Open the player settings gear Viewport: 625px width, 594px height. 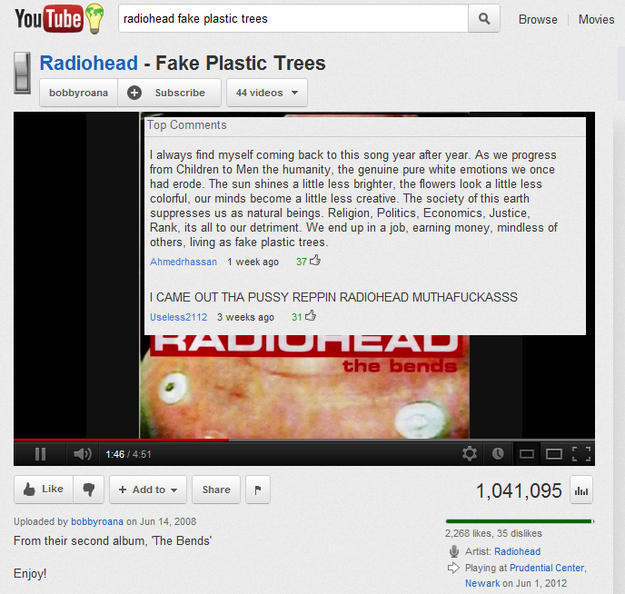469,454
